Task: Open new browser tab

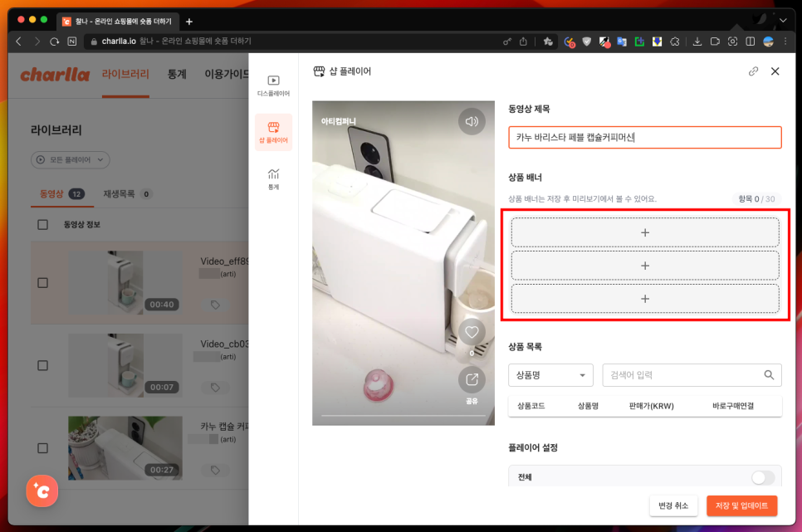Action: [189, 22]
